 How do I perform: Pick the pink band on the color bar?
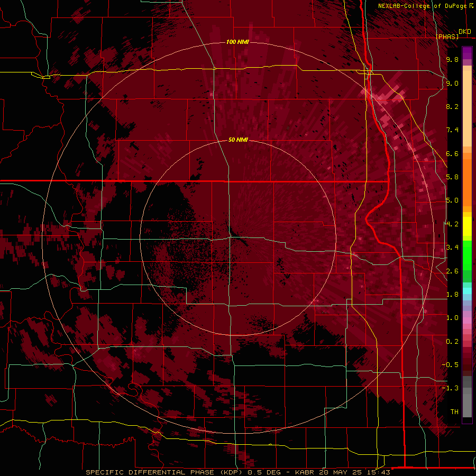coord(467,321)
